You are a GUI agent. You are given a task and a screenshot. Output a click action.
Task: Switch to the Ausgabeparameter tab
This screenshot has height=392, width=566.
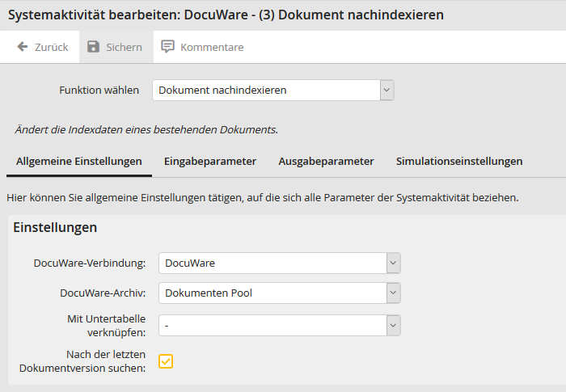326,161
